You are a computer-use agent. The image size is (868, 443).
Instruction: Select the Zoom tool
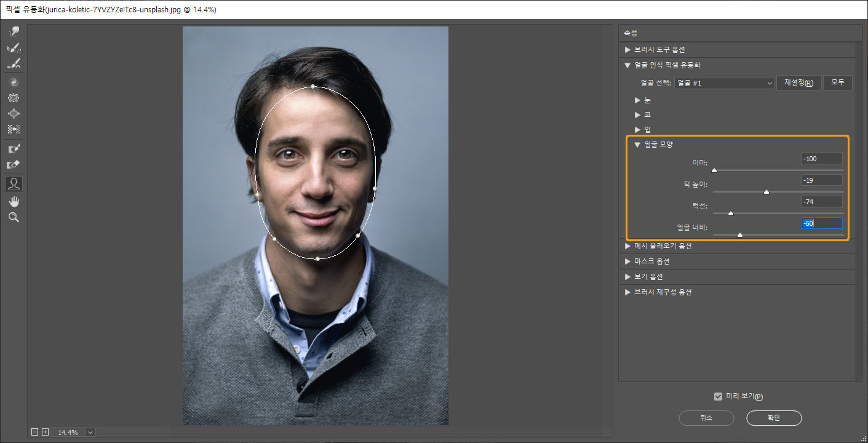[14, 217]
